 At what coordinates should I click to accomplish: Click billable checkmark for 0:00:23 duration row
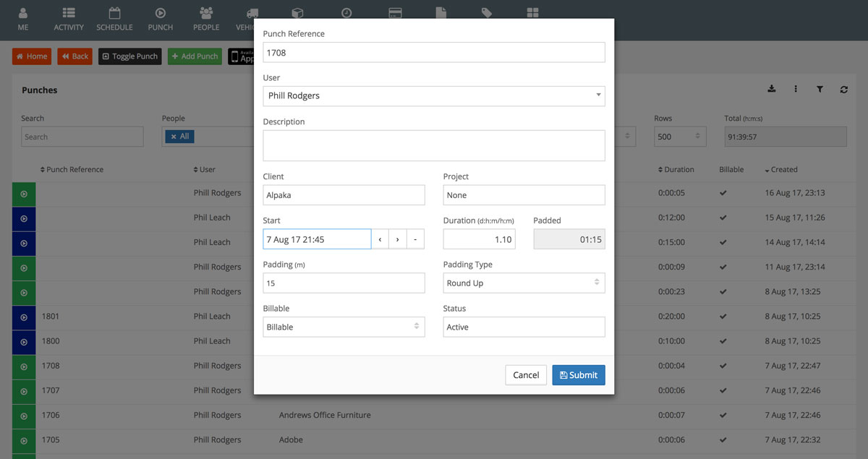[723, 292]
